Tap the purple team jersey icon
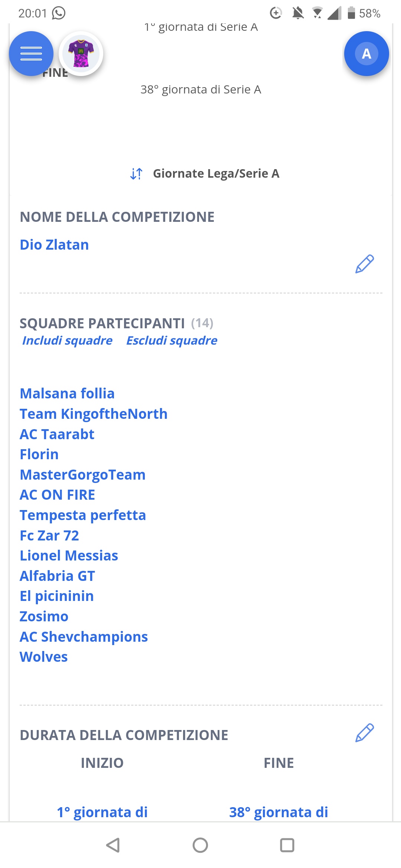The width and height of the screenshot is (401, 868). [81, 54]
